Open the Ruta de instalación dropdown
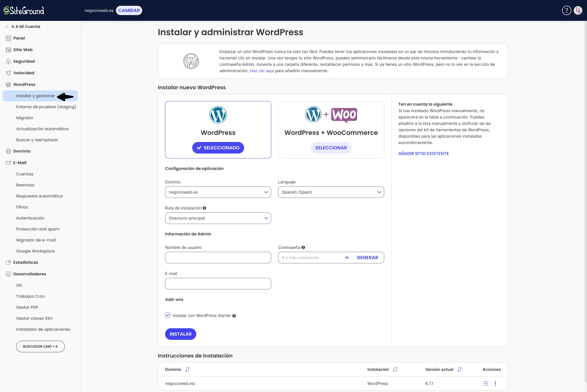 [218, 218]
